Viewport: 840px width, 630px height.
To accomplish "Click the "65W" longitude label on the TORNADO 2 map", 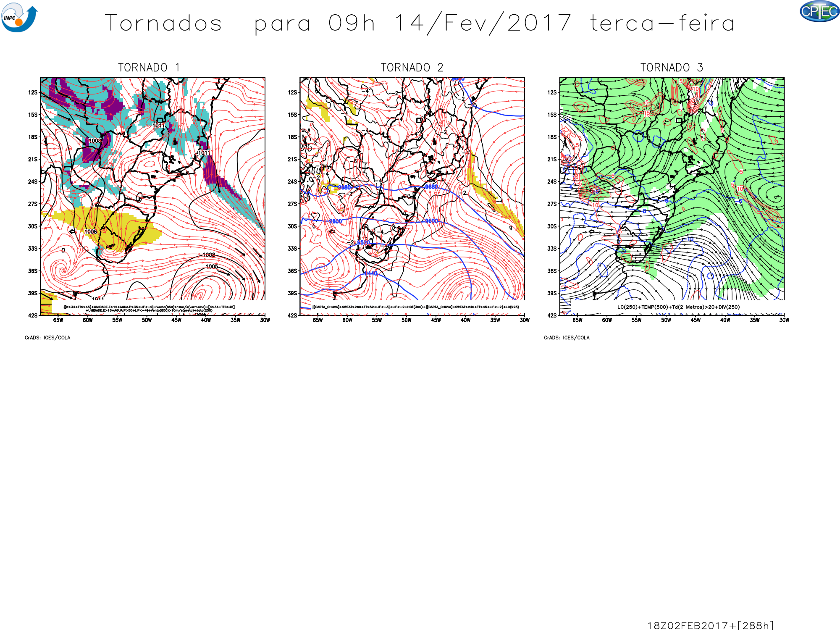I will point(318,320).
